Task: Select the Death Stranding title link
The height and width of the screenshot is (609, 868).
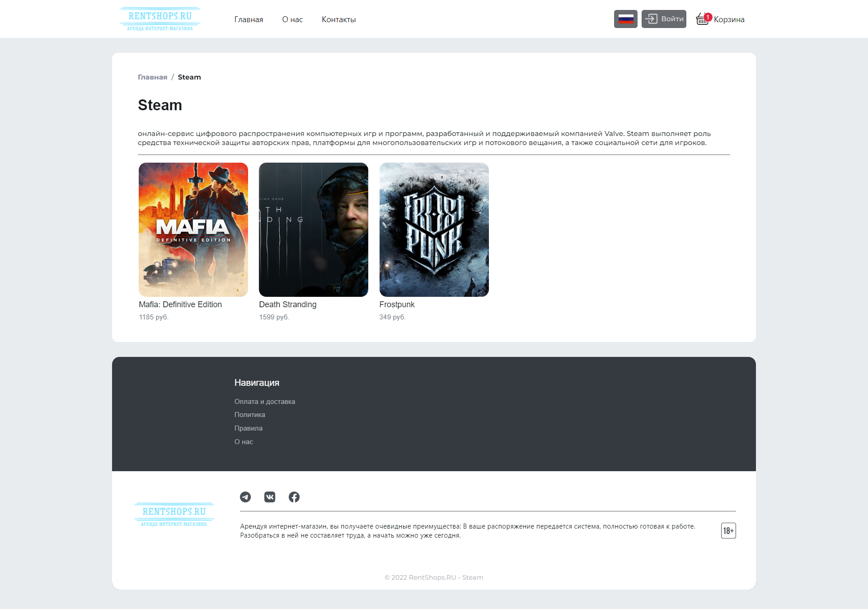Action: coord(288,304)
